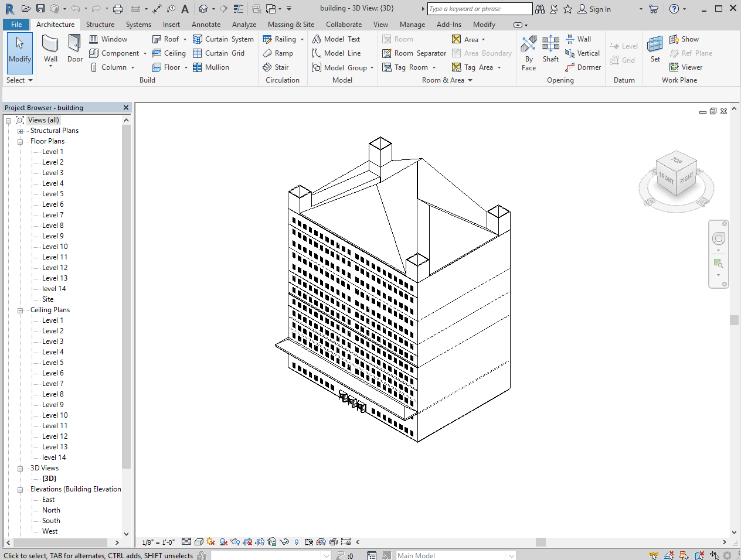
Task: Toggle Crop View in view control bar
Action: (247, 542)
